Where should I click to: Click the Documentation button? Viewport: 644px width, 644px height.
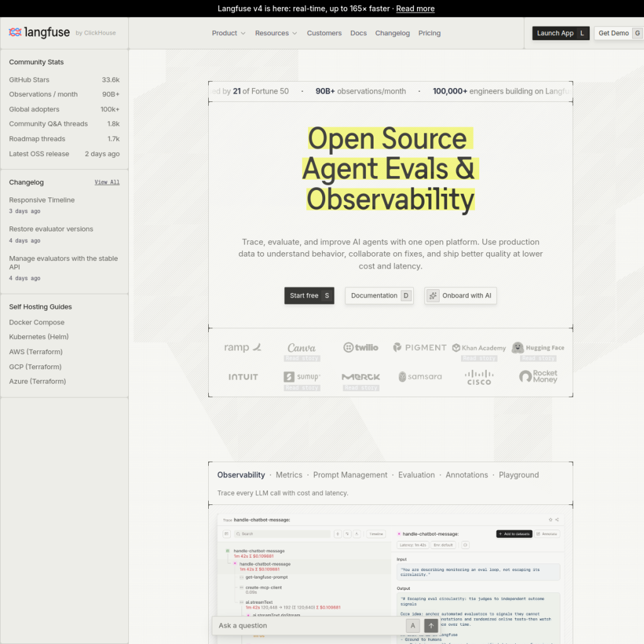tap(379, 296)
